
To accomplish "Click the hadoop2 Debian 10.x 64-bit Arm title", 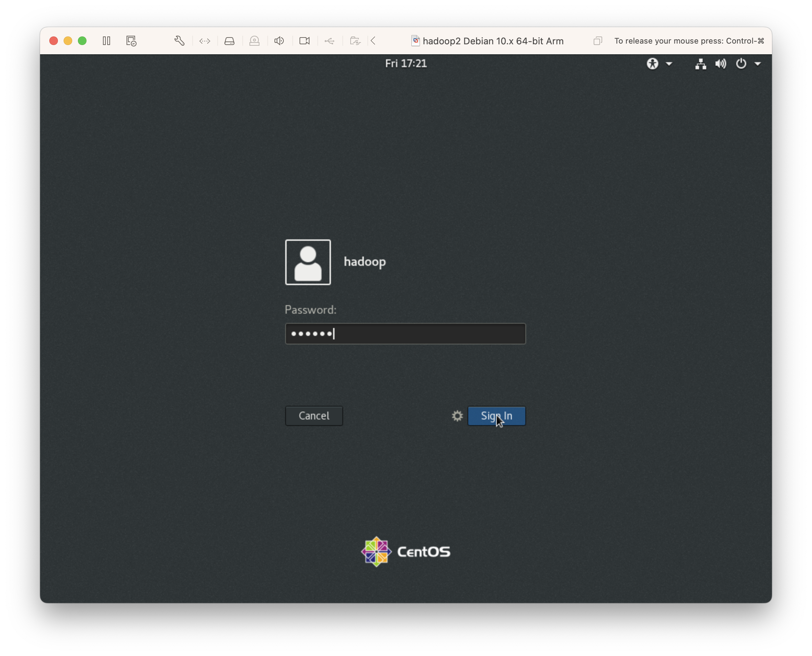I will click(x=493, y=41).
